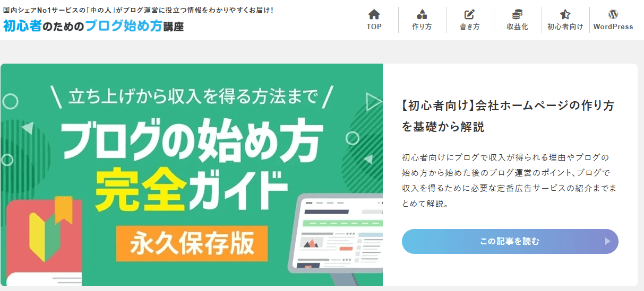The height and width of the screenshot is (291, 644).
Task: Click the 初心者のためのブログ始め方講座 site logo
Action: coord(93,25)
